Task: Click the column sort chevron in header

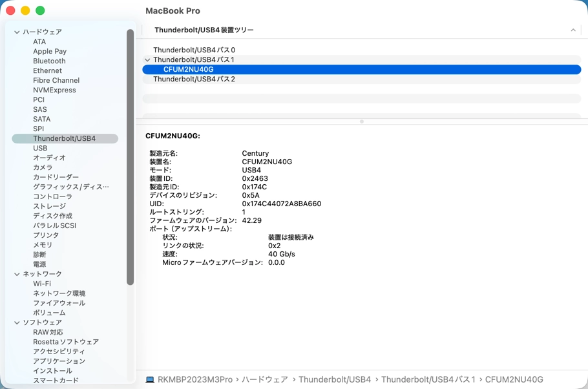Action: tap(572, 30)
